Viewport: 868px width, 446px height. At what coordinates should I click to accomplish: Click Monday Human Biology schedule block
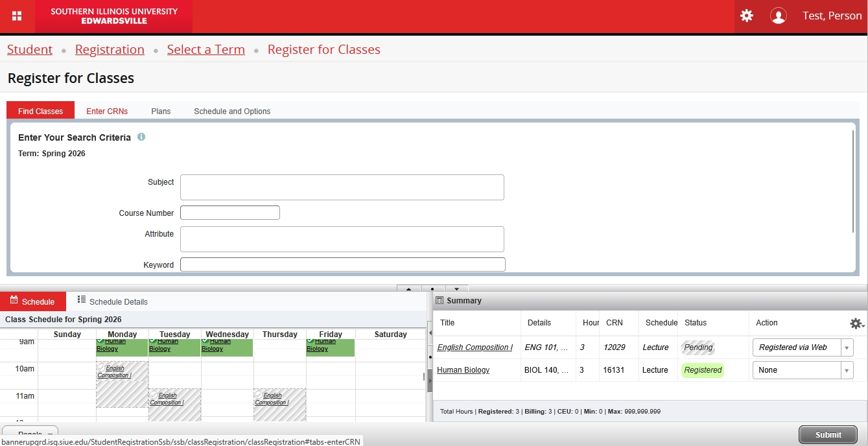click(122, 347)
